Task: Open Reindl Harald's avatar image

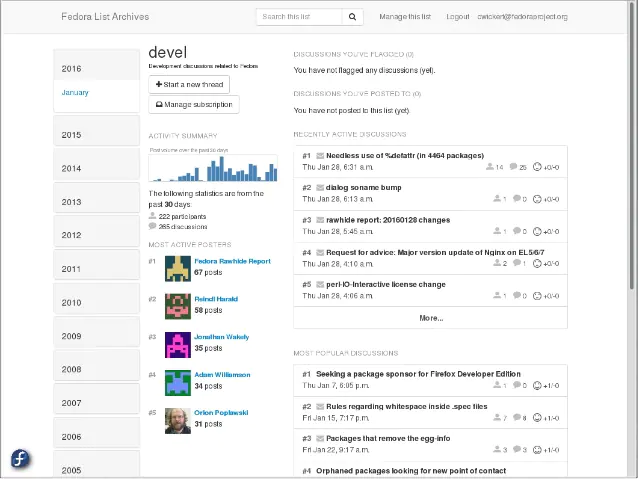Action: click(x=178, y=306)
